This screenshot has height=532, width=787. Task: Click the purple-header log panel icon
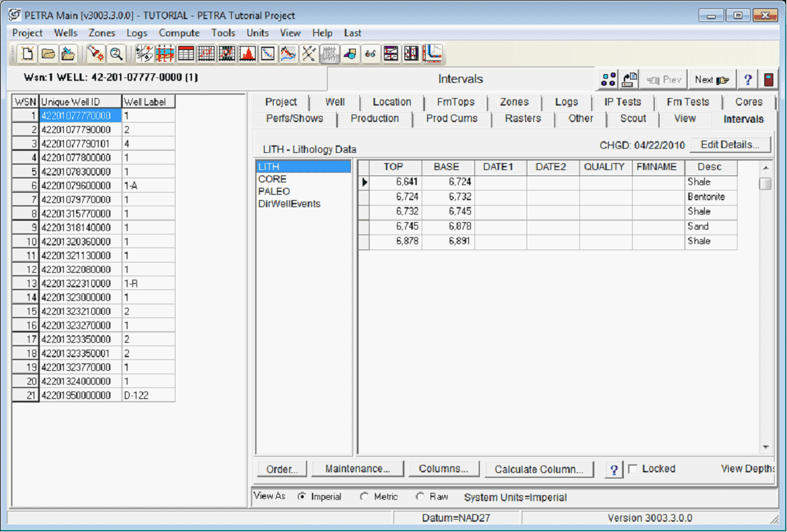coord(391,53)
